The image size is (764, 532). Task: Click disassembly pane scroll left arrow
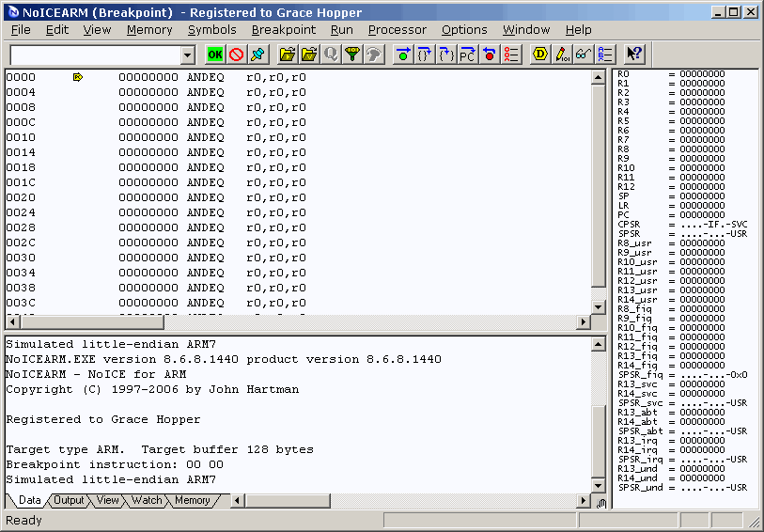[x=12, y=321]
